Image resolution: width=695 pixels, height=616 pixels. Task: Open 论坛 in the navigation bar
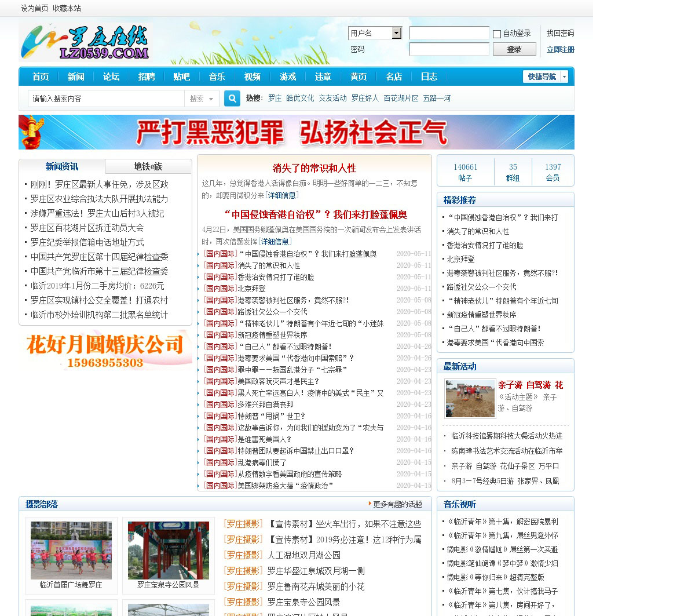point(111,76)
